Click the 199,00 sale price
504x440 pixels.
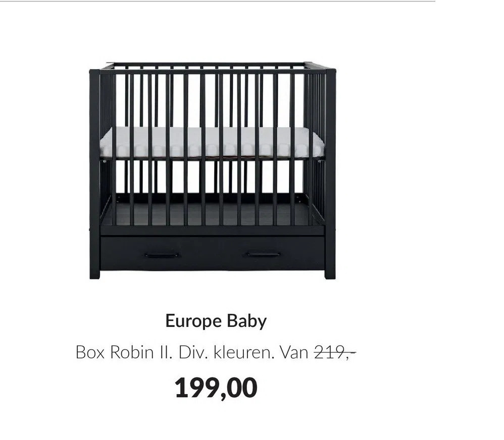coord(216,388)
